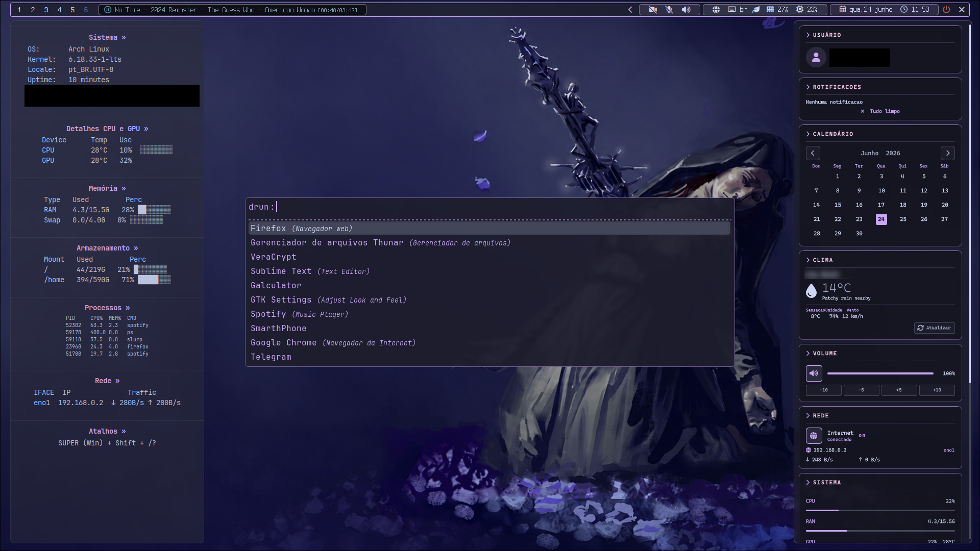Click the red power button icon
The image size is (980, 551).
pos(946,10)
